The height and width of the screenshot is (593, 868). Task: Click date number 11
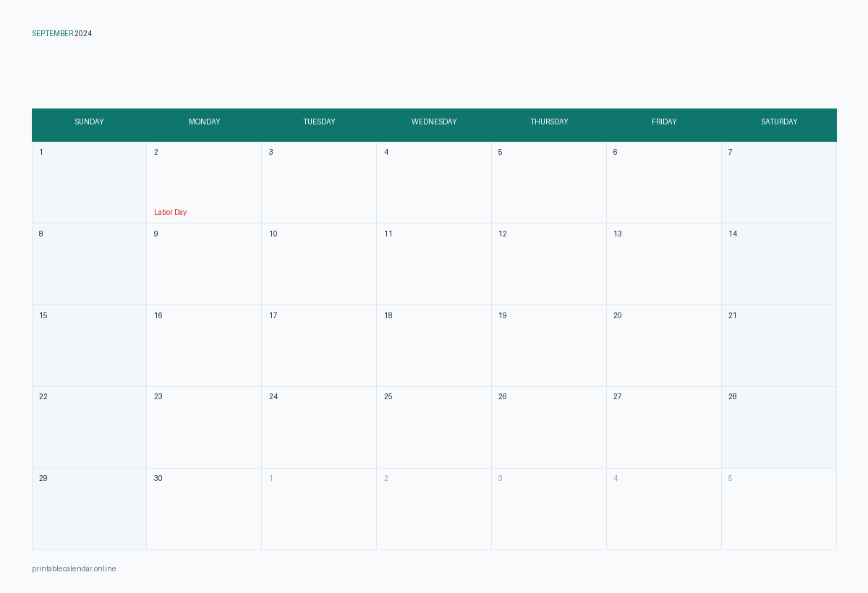pos(388,234)
